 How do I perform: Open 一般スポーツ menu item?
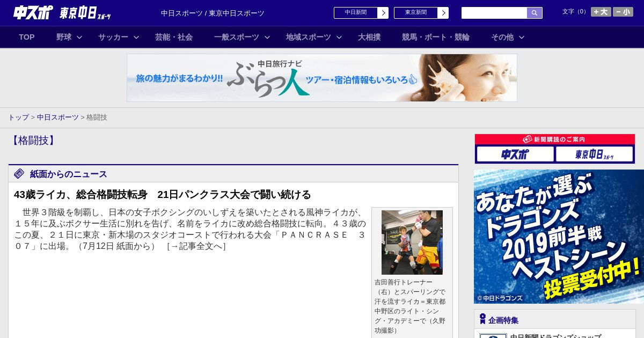click(237, 37)
